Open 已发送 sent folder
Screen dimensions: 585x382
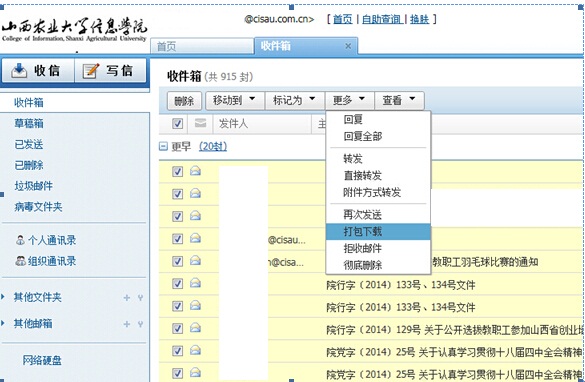click(29, 144)
